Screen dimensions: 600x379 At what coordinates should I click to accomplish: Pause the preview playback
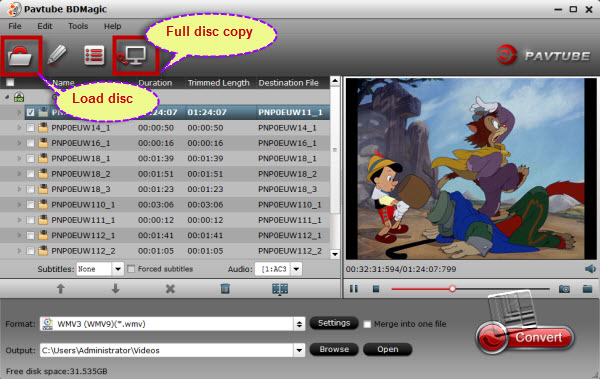point(354,289)
